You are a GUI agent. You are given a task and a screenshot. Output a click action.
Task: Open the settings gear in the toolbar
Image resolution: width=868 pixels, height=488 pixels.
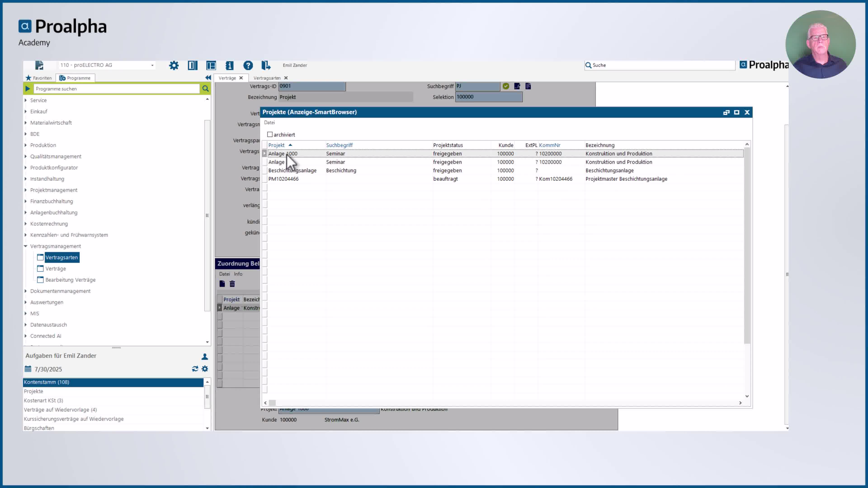click(x=174, y=65)
